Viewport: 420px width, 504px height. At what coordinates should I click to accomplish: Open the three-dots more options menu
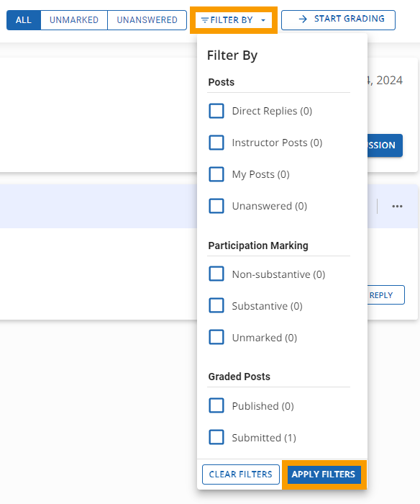(x=397, y=207)
